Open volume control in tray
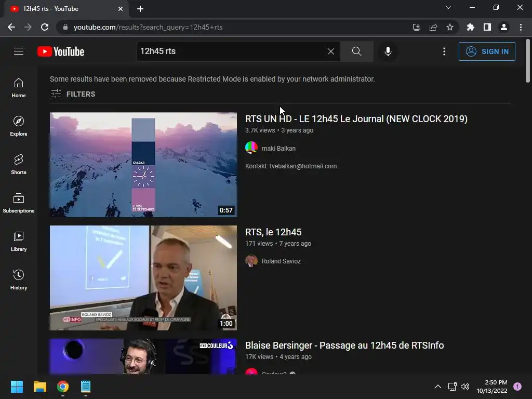 [465, 387]
